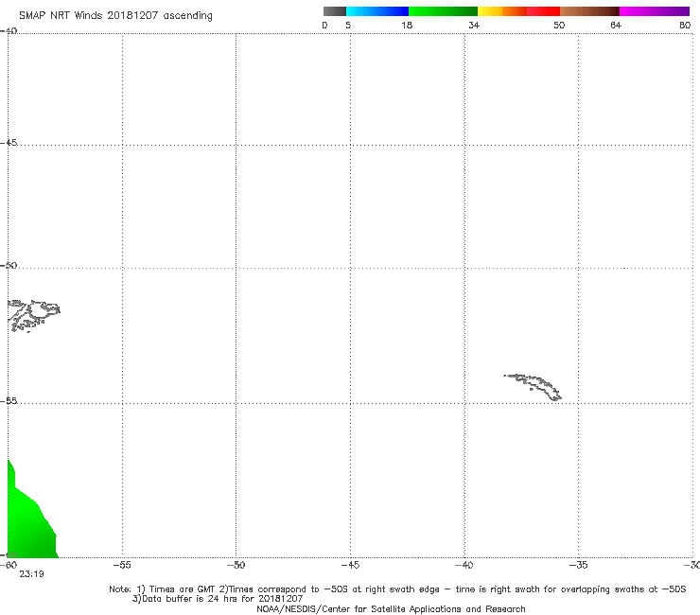Click the color bar label '34'
This screenshot has height=615, width=700.
(474, 26)
